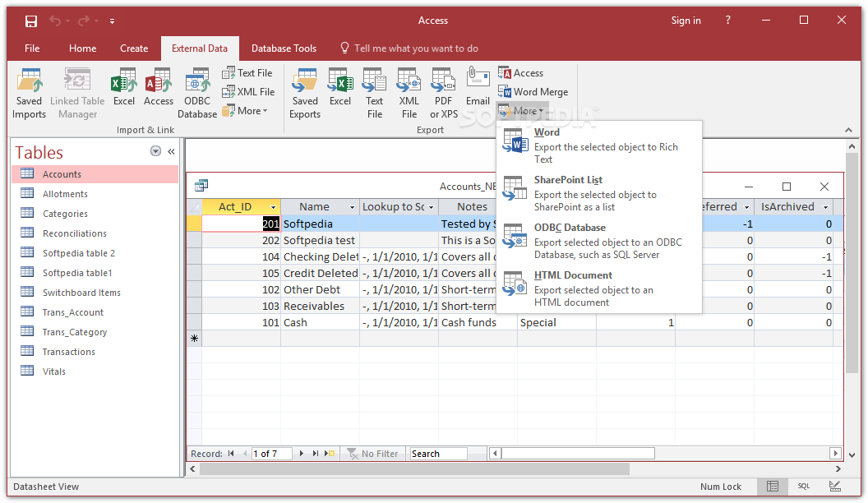Image resolution: width=868 pixels, height=503 pixels.
Task: Toggle the No Filter button
Action: pos(373,454)
